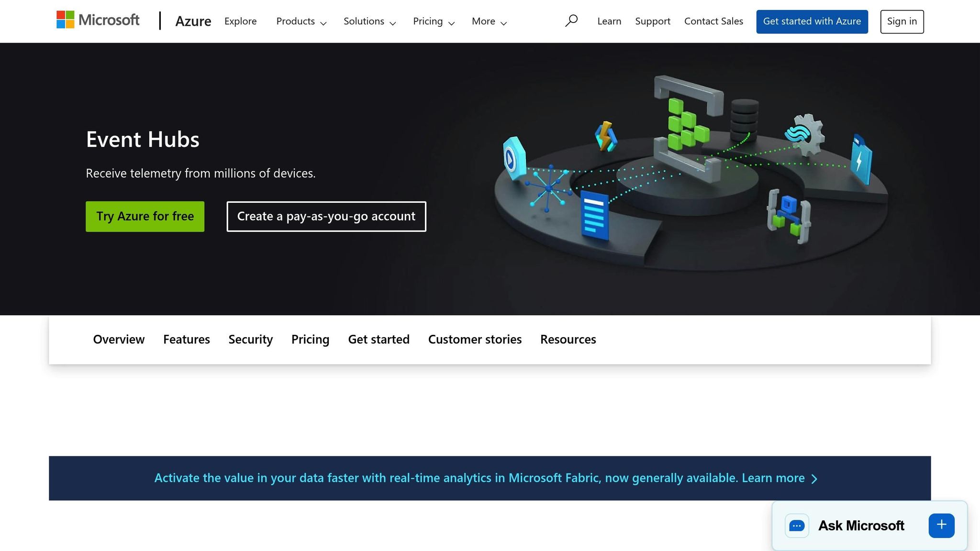Expand the Products dropdown
The height and width of the screenshot is (551, 980).
[301, 21]
